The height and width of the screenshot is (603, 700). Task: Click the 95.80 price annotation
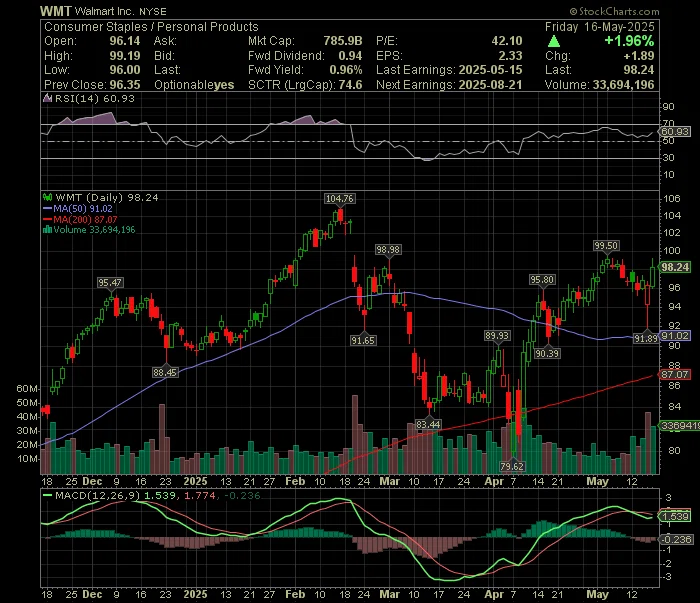pos(542,280)
